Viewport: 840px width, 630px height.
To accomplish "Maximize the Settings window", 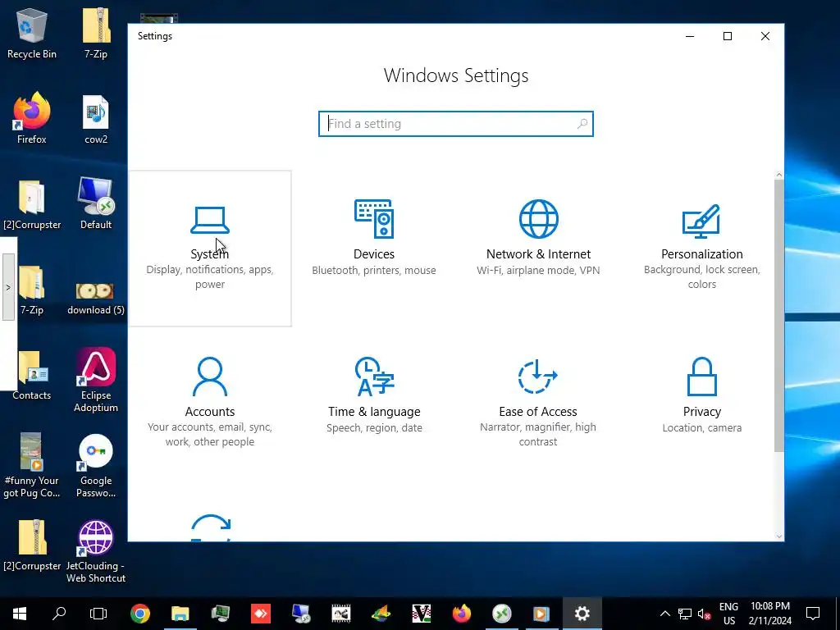I will click(728, 36).
